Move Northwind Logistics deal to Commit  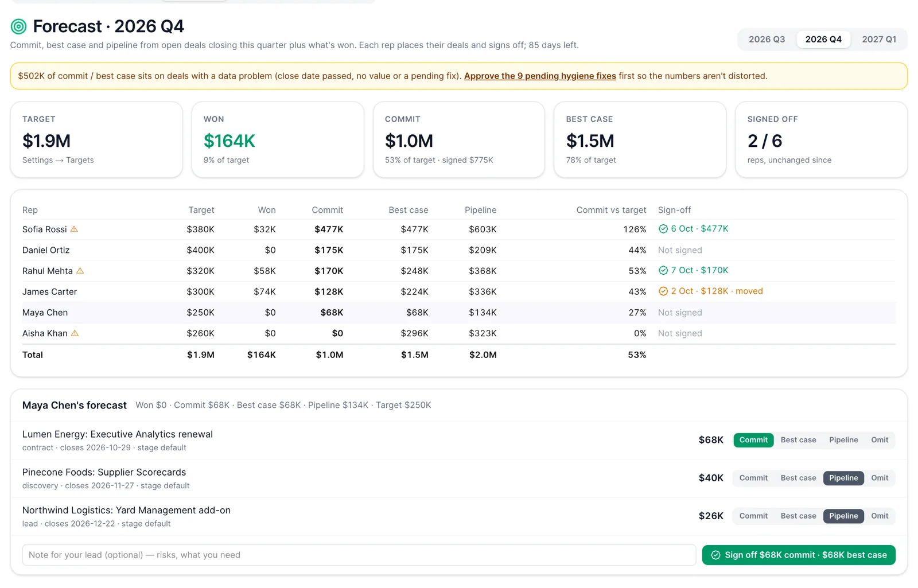(753, 516)
